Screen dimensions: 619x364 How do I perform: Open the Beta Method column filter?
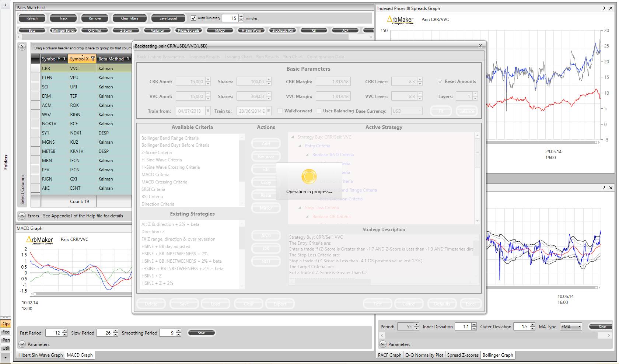tap(128, 59)
